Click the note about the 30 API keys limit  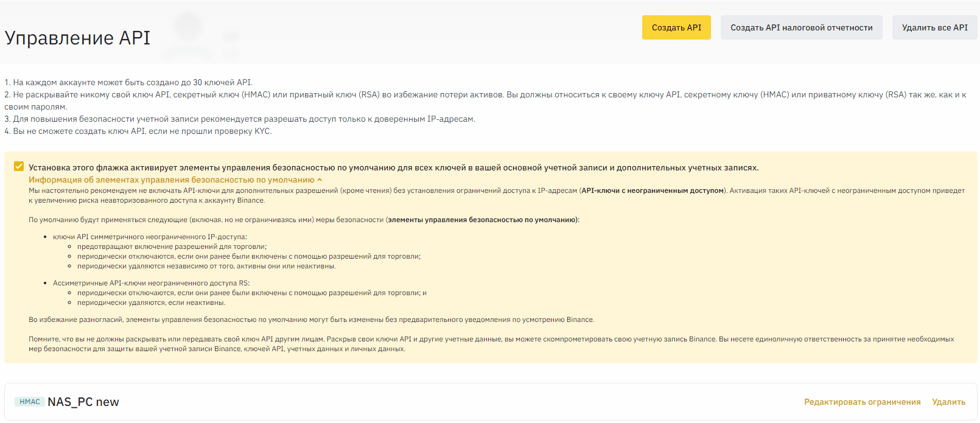[128, 82]
